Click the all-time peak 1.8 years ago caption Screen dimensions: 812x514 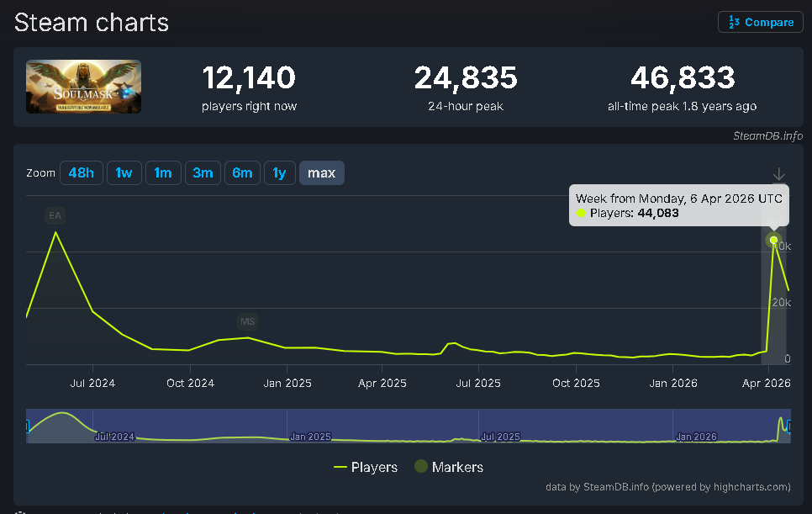click(682, 106)
